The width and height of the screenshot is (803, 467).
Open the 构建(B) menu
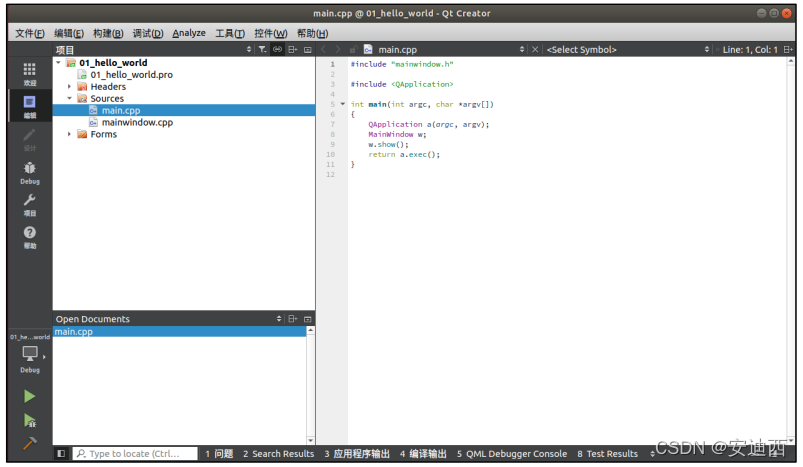point(108,33)
